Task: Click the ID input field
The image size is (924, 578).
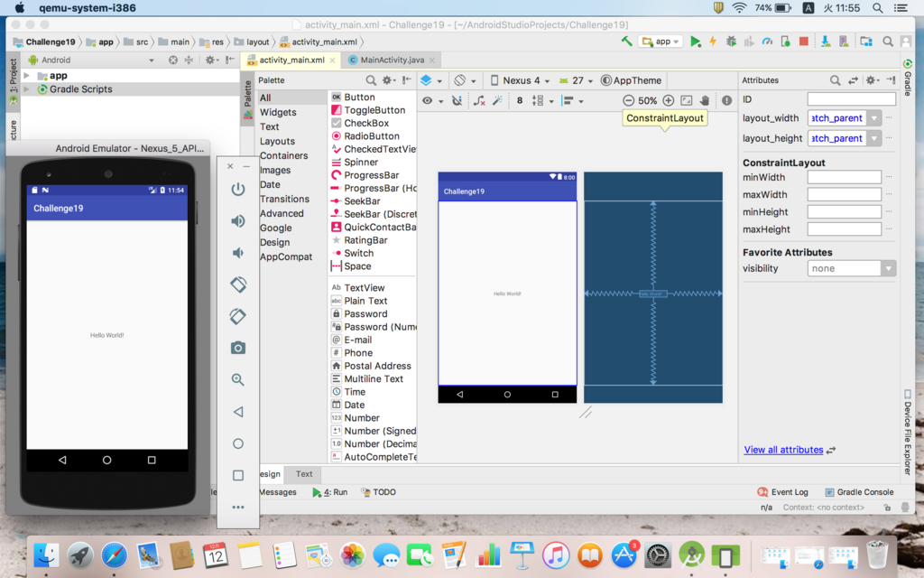Action: (x=852, y=99)
